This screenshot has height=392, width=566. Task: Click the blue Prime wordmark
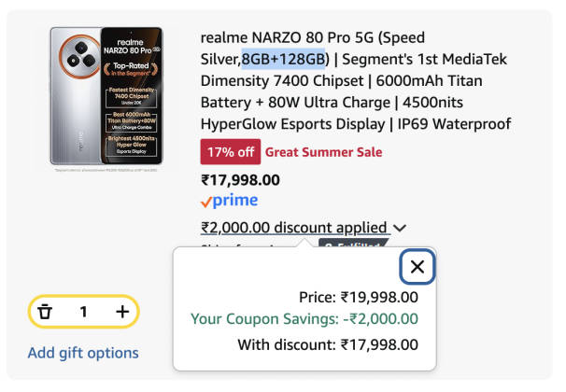point(234,201)
